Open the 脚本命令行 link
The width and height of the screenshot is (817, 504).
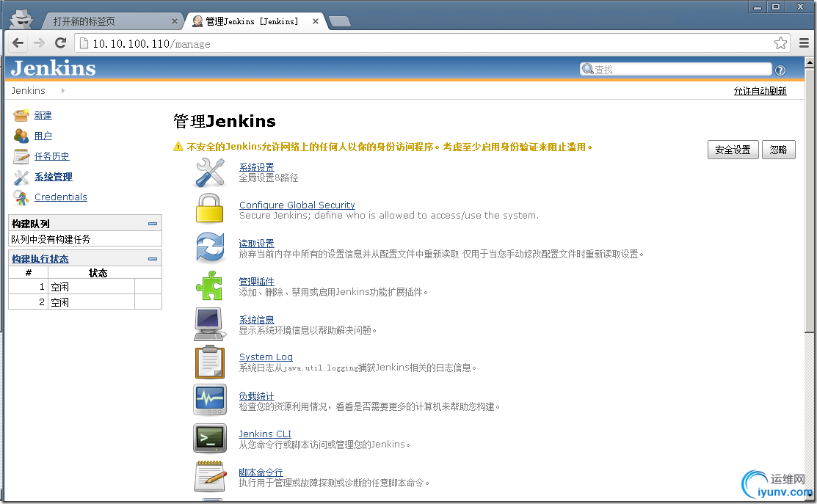click(261, 472)
